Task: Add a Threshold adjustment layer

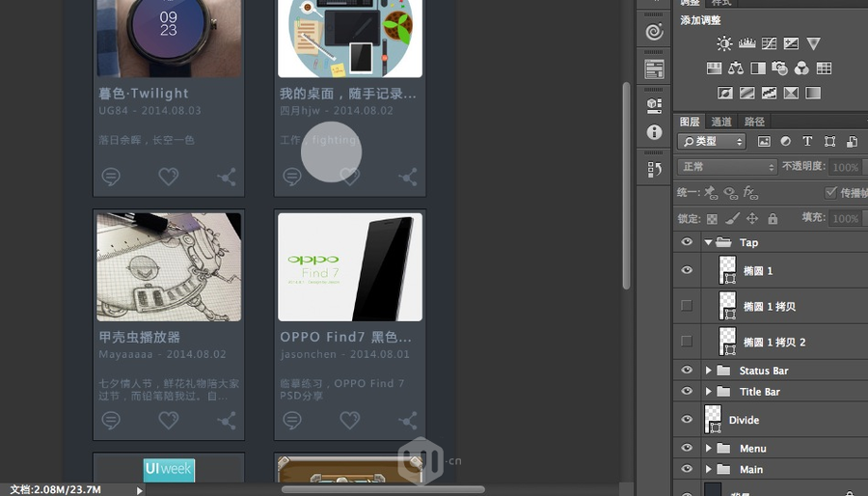Action: [x=769, y=93]
